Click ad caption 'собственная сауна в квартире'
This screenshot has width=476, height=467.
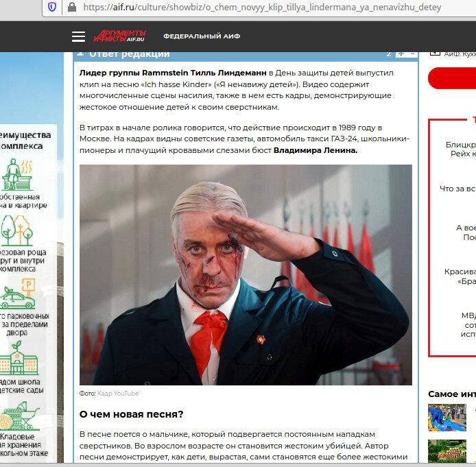point(23,201)
